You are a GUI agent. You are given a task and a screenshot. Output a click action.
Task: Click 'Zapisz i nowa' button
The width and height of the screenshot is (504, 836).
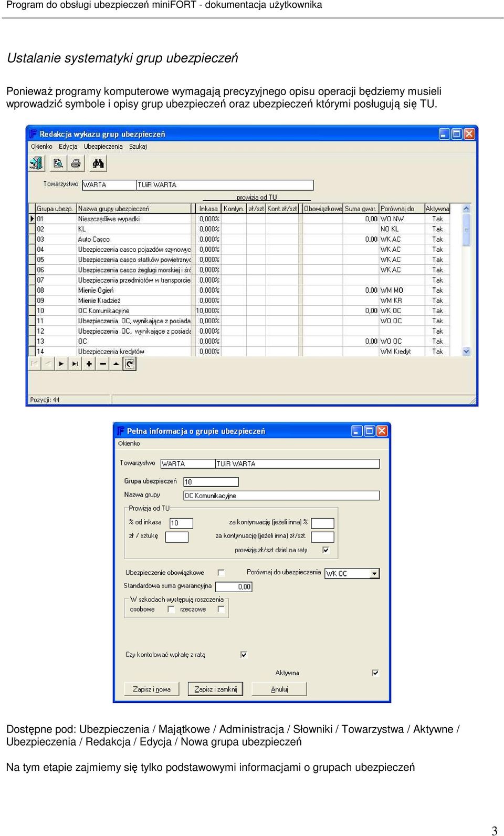[x=152, y=689]
